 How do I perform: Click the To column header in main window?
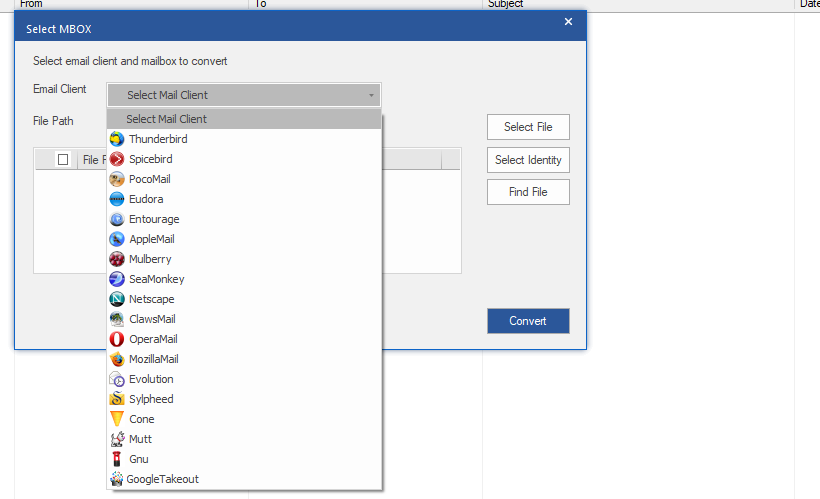click(365, 4)
